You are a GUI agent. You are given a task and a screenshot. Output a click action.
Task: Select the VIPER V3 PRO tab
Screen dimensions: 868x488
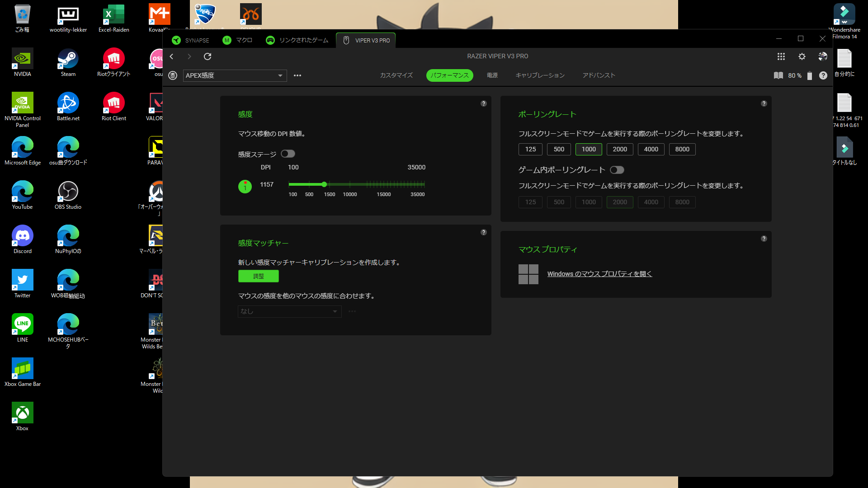tap(366, 40)
